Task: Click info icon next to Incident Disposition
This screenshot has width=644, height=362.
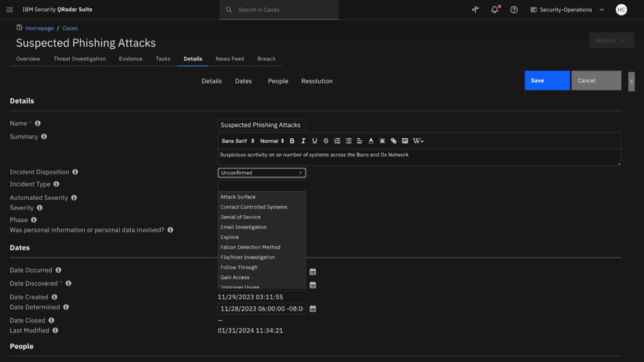Action: coord(75,172)
